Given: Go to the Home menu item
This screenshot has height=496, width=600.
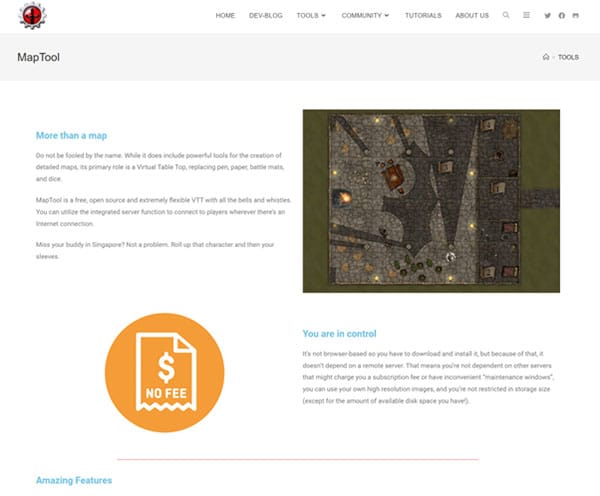Looking at the screenshot, I should coord(225,16).
